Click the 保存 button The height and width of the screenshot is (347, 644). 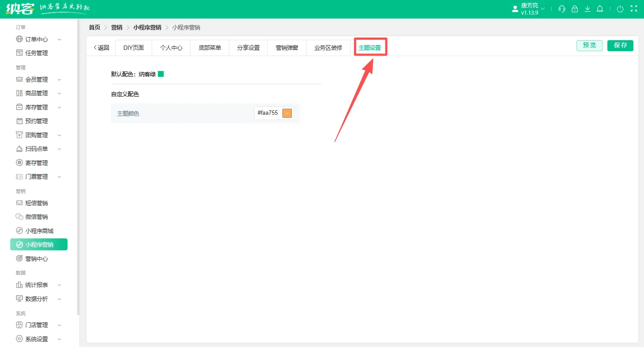(x=620, y=45)
